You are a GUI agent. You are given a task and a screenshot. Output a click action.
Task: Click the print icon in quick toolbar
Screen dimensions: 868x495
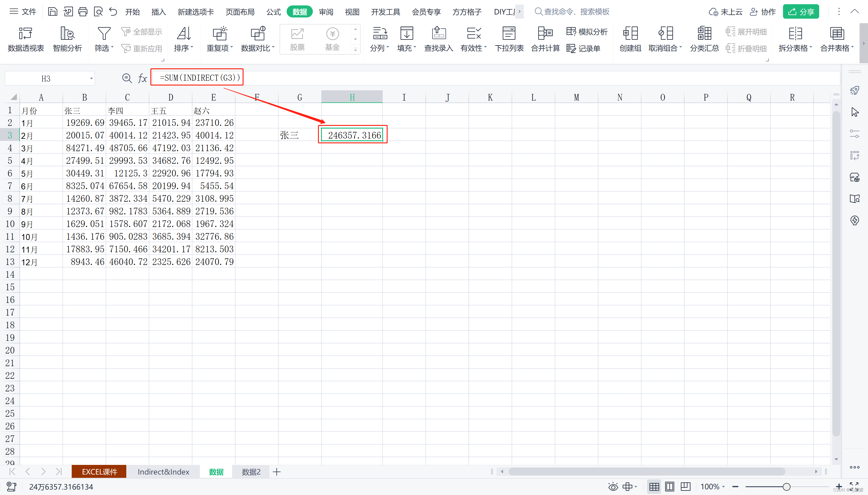[83, 11]
